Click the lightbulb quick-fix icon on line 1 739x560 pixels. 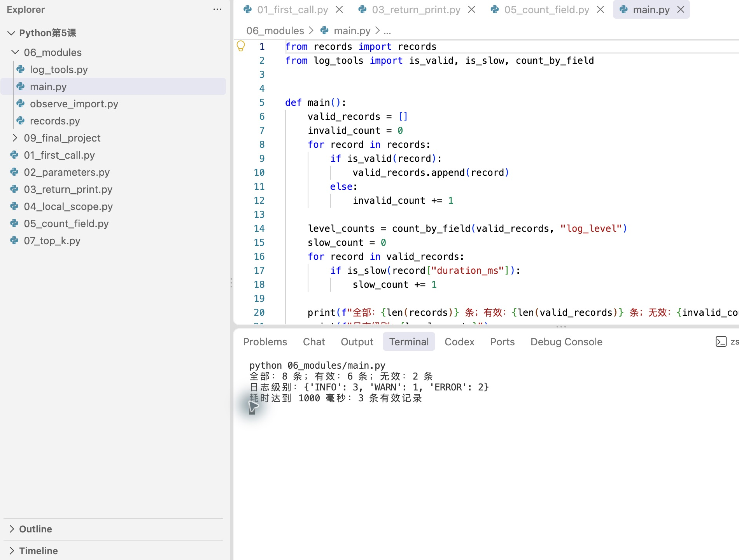click(241, 46)
